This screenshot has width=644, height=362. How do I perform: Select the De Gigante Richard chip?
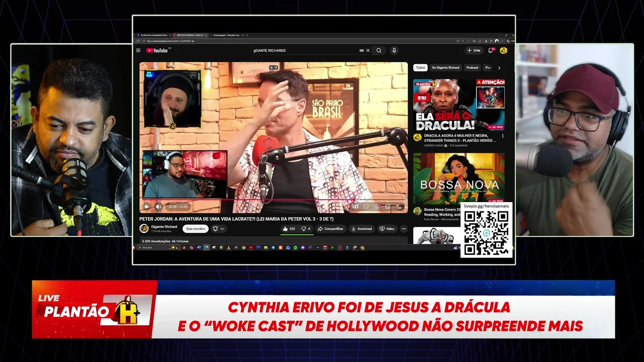click(445, 67)
